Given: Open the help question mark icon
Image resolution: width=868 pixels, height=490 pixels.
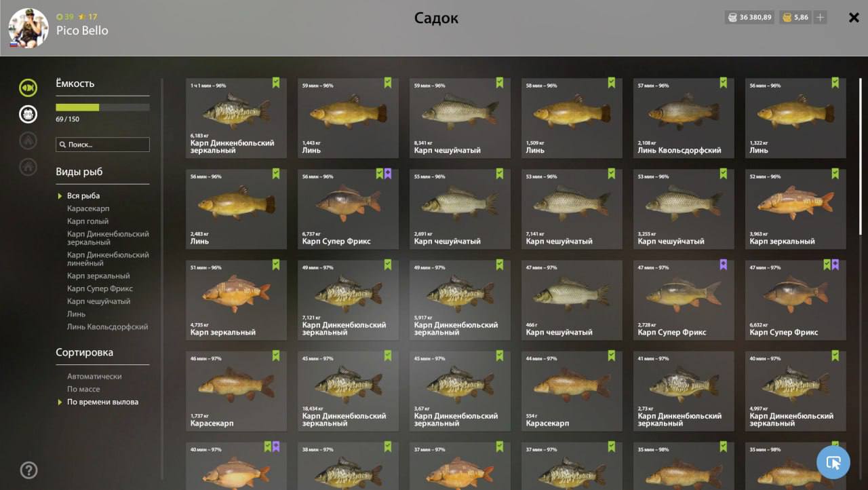Looking at the screenshot, I should 28,470.
